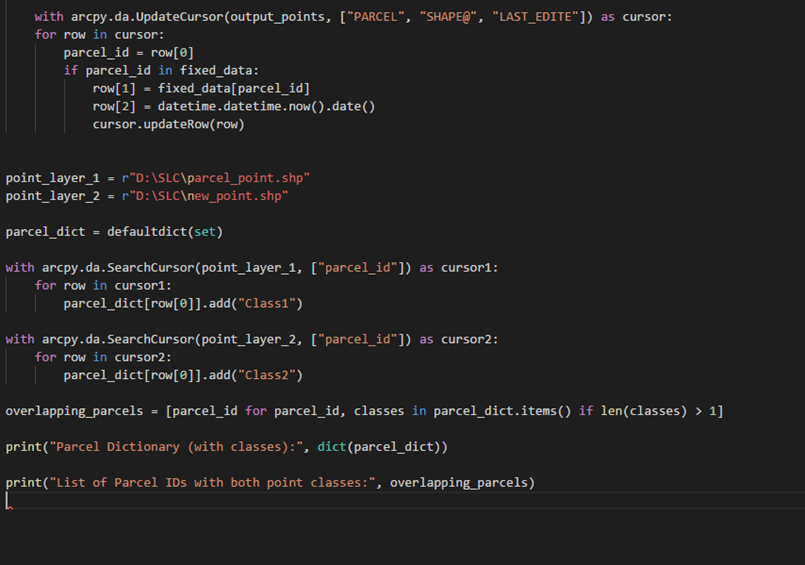Click the parcel_point.shp file path string
Viewport: 805px width, 565px height.
[219, 178]
